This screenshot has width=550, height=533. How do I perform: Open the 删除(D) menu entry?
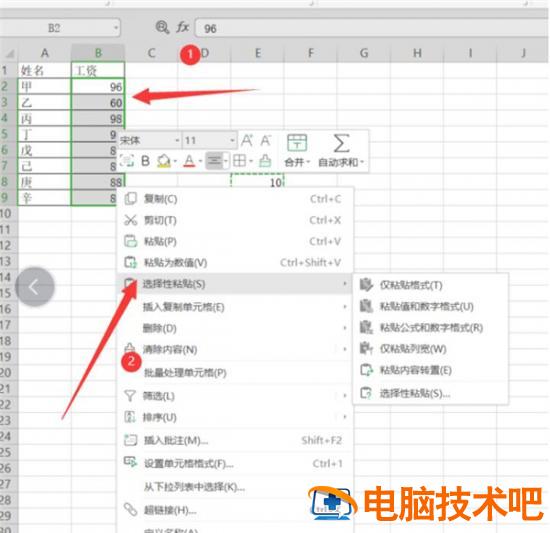[235, 328]
